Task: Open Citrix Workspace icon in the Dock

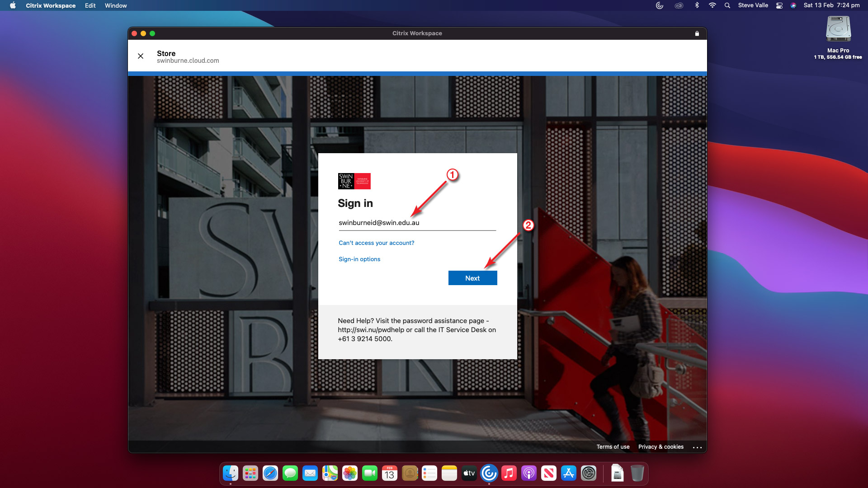Action: tap(489, 473)
